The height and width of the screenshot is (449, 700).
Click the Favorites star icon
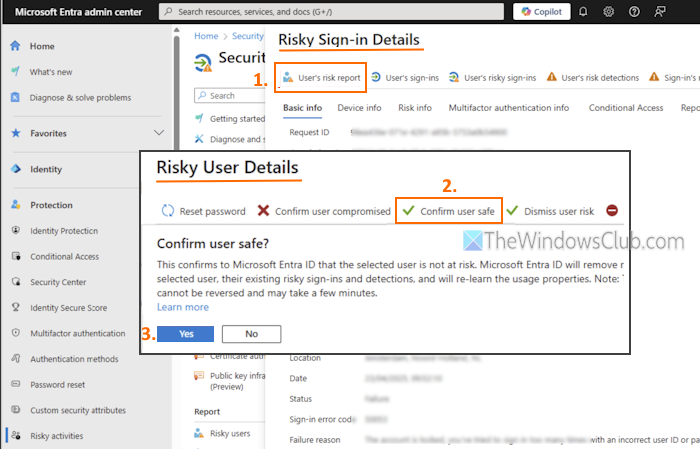[16, 133]
